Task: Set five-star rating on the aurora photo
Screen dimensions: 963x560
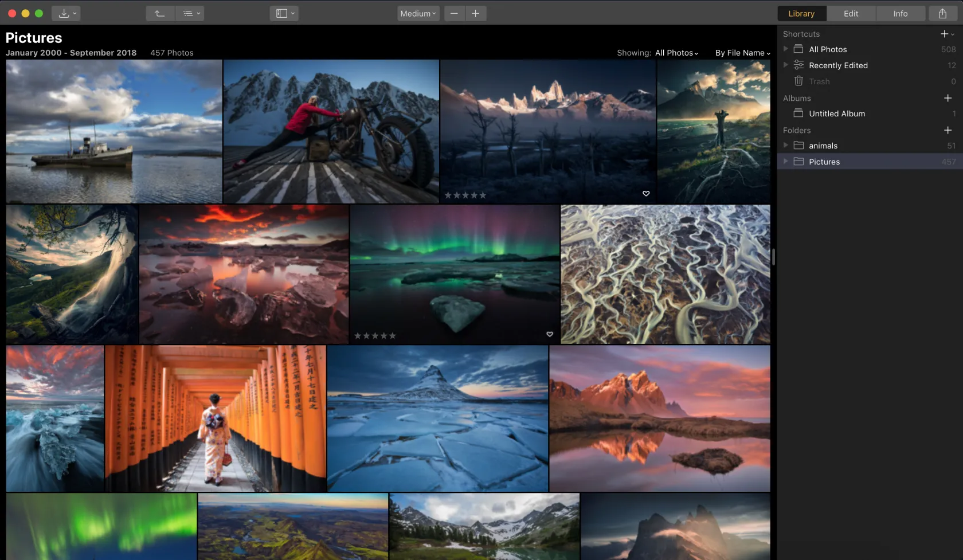Action: [x=393, y=336]
